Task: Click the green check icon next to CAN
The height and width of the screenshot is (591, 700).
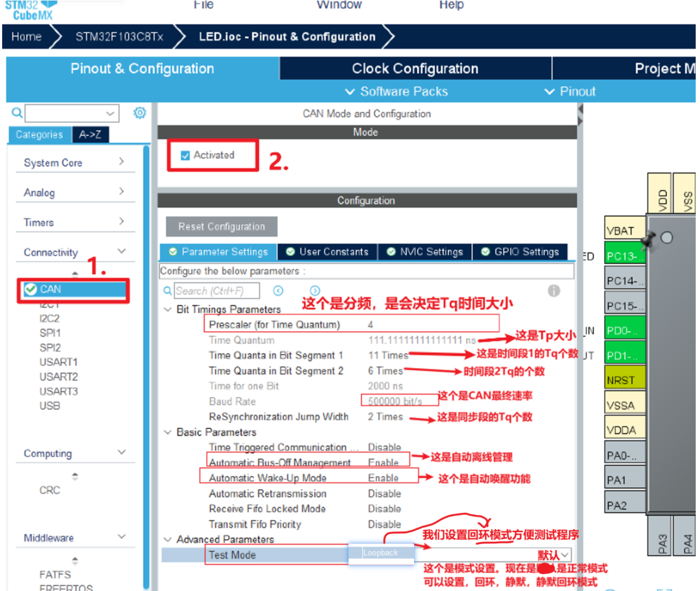Action: 31,289
